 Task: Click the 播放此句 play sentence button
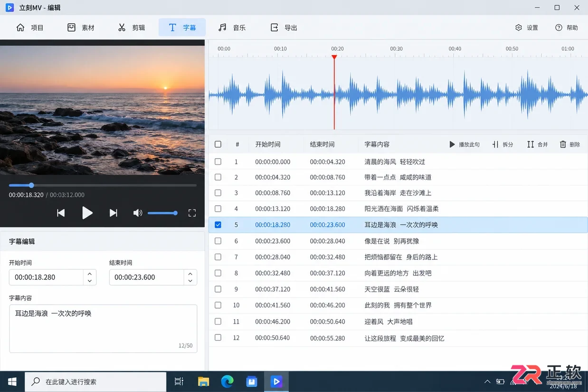[464, 144]
